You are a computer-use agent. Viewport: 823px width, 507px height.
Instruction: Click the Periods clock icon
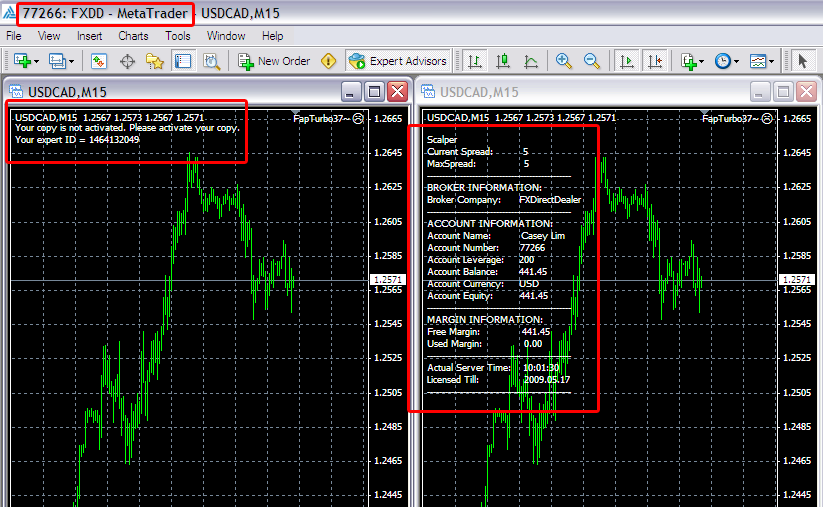point(723,61)
